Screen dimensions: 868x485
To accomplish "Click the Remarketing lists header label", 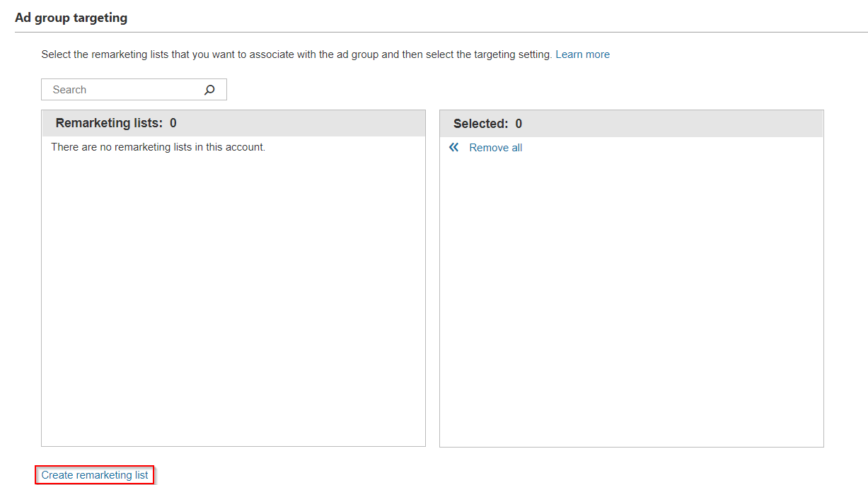I will (108, 123).
